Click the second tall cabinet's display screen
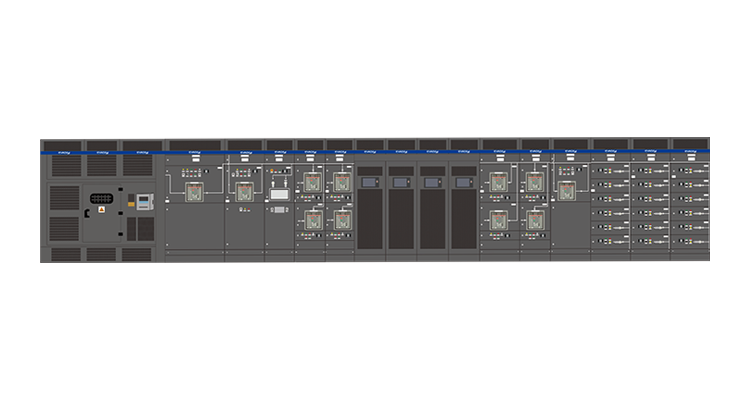Image resolution: width=750 pixels, height=400 pixels. coord(401,183)
